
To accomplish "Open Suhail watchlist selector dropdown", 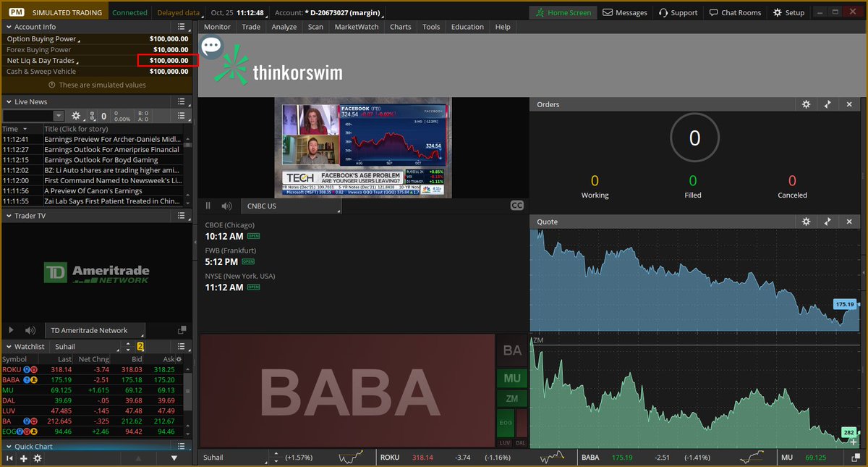I will coord(87,347).
